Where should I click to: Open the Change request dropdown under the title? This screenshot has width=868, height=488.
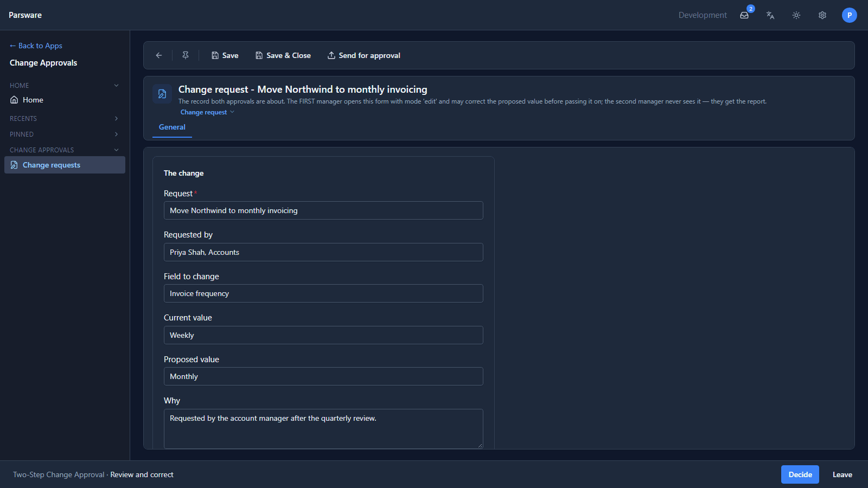(x=207, y=112)
